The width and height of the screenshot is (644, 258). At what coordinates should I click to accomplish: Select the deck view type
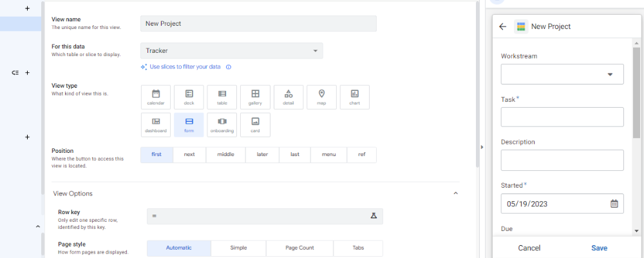click(189, 97)
